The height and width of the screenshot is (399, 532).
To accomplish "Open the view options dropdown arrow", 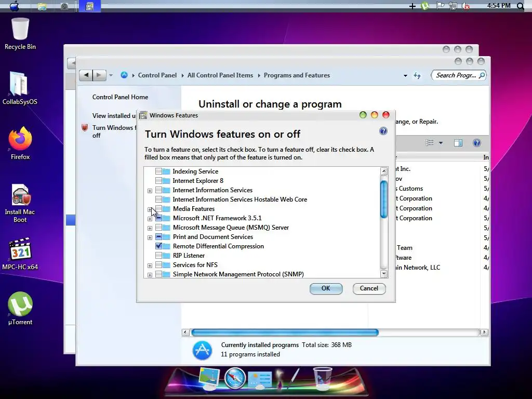I will [441, 143].
